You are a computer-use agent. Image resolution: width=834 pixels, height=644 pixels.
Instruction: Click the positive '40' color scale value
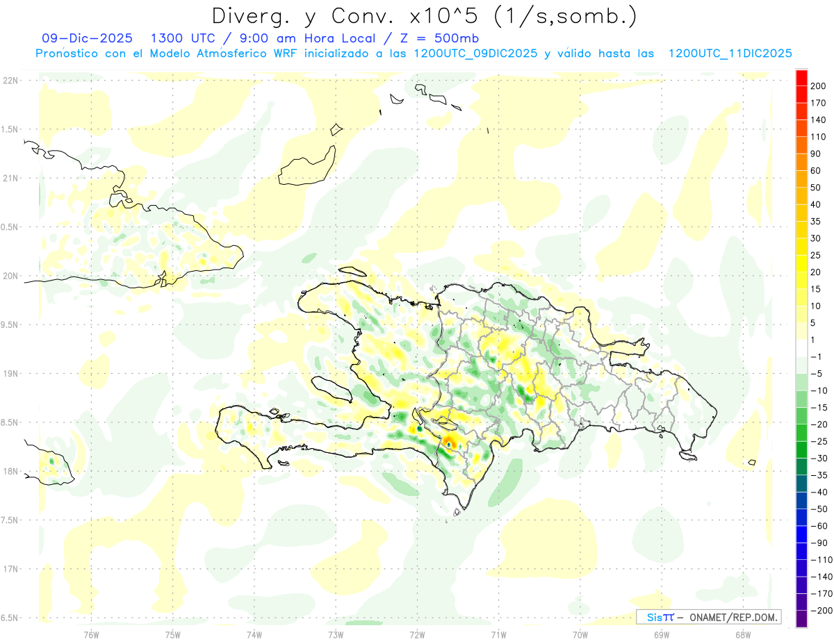815,204
